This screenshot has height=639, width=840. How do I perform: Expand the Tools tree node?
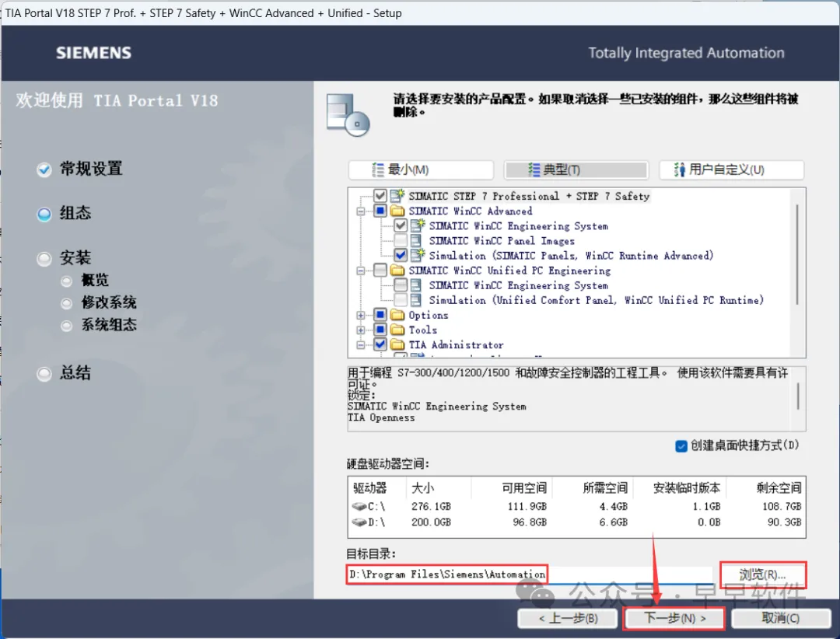pos(361,330)
